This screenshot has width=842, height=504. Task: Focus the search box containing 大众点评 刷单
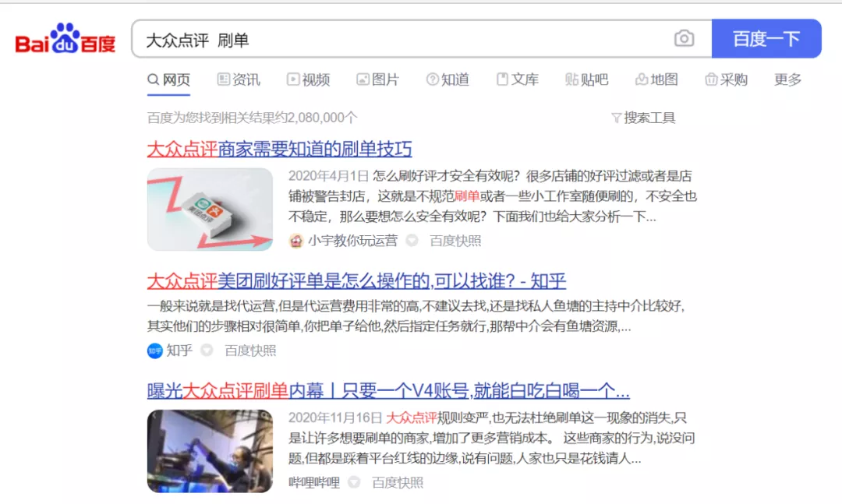point(422,39)
